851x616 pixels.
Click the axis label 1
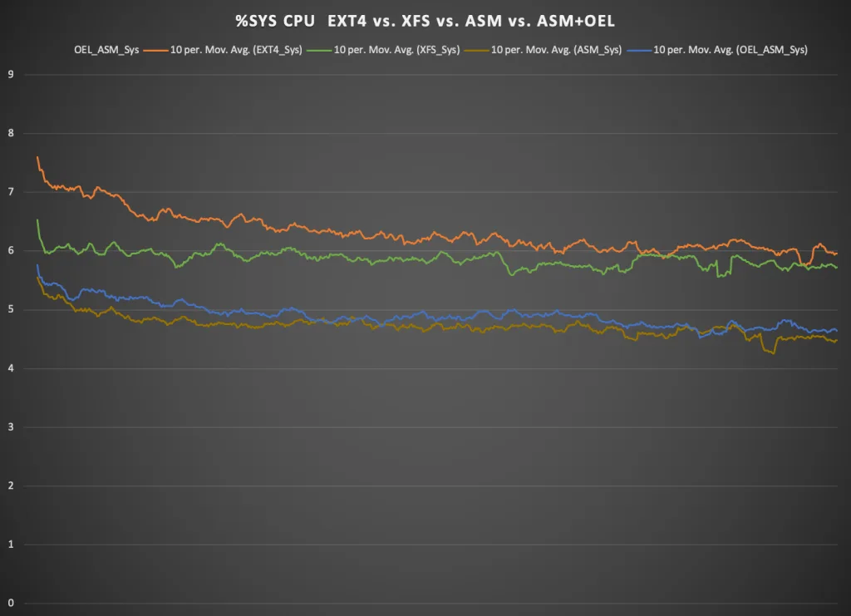[11, 545]
